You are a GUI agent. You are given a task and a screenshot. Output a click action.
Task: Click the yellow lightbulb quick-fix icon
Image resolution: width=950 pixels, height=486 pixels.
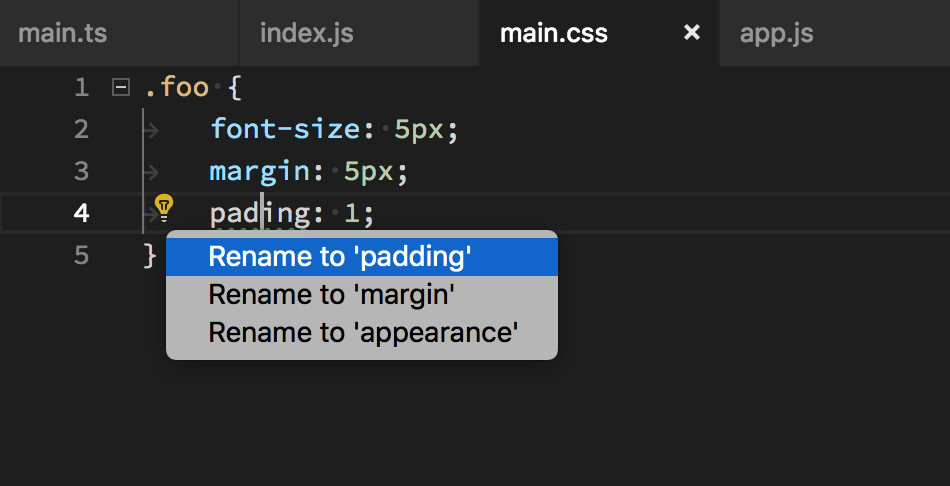coord(165,207)
